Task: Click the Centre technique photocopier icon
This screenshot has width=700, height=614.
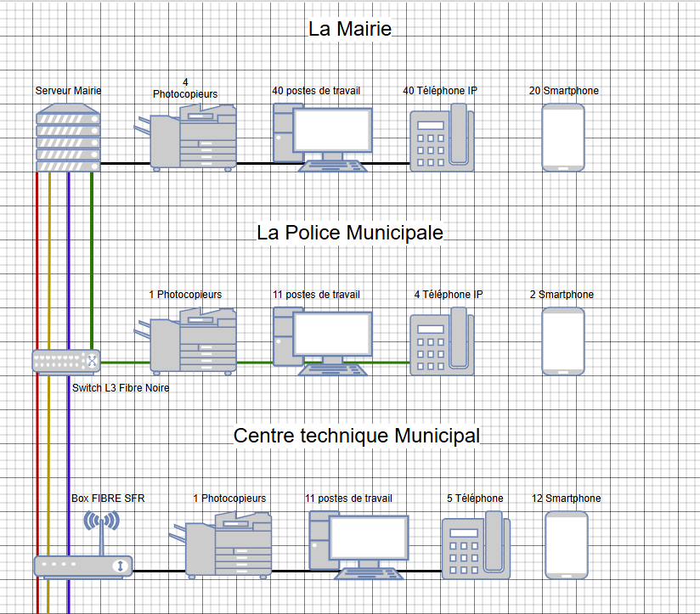Action: 221,545
